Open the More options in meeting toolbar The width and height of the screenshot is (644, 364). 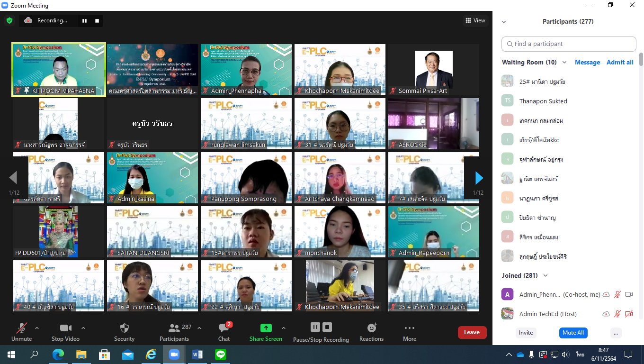coord(410,332)
